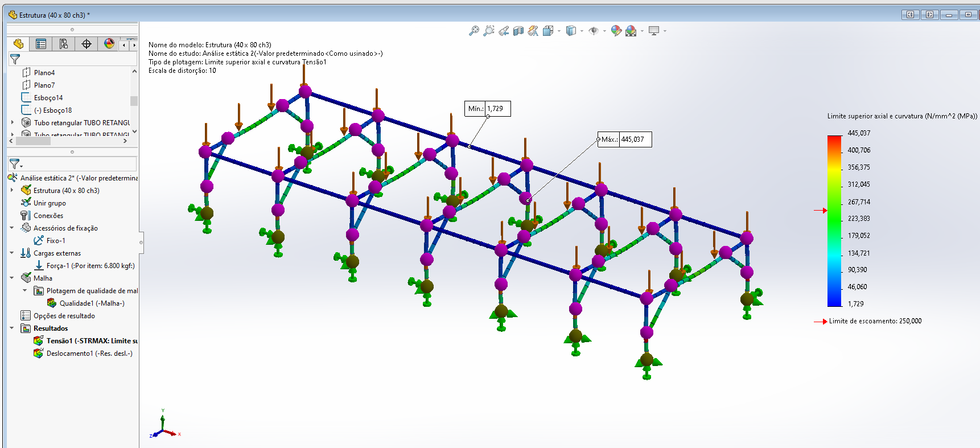Image resolution: width=980 pixels, height=448 pixels.
Task: Click the manager tabs scroll-left arrow
Action: tap(124, 44)
